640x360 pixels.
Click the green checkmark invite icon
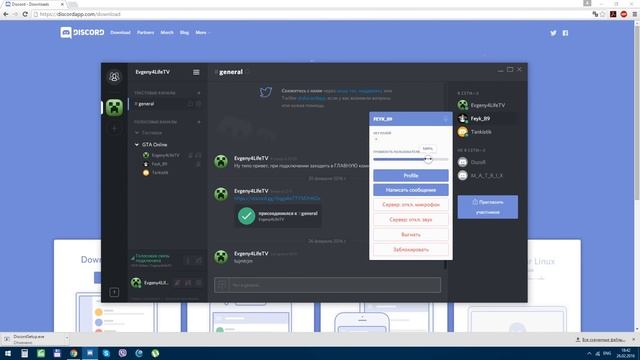tap(246, 216)
